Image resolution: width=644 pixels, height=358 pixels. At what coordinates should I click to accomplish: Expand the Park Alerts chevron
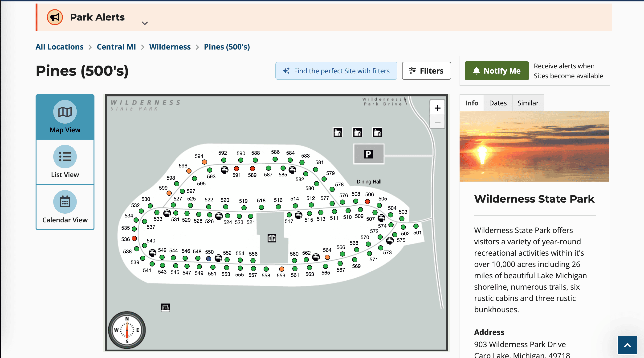coord(145,23)
